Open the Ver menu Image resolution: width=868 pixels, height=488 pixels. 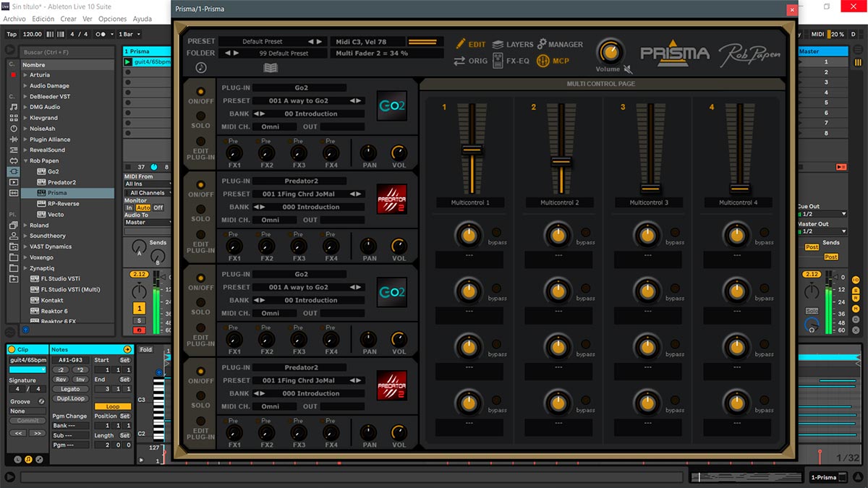(88, 19)
